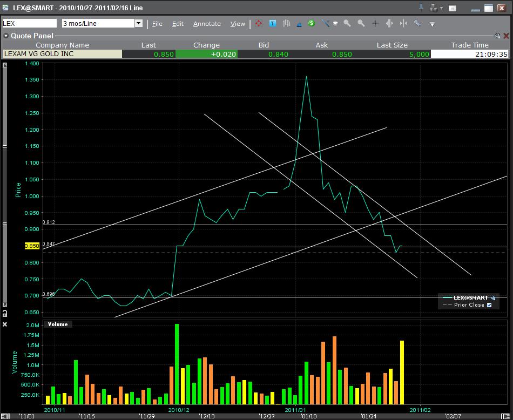Click the 3 mos/Line time period field
This screenshot has height=420, width=513.
pyautogui.click(x=98, y=23)
